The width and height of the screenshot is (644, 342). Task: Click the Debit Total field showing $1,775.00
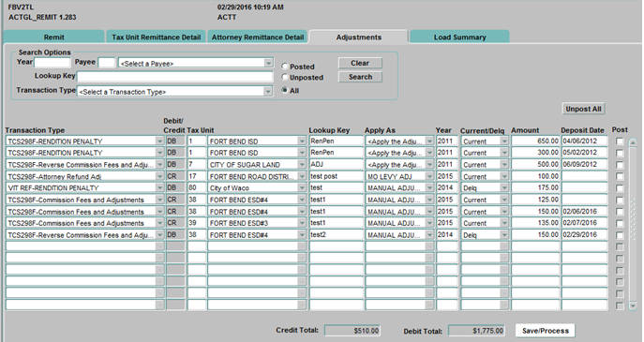(x=476, y=331)
